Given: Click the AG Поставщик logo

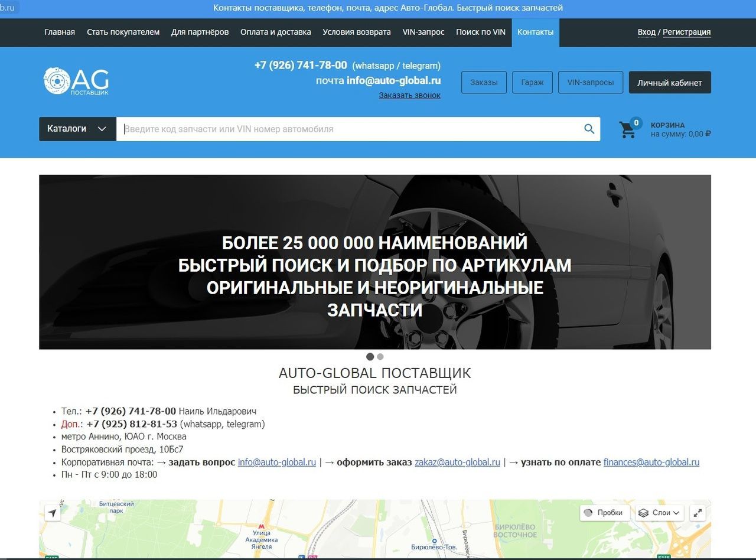Looking at the screenshot, I should [76, 82].
